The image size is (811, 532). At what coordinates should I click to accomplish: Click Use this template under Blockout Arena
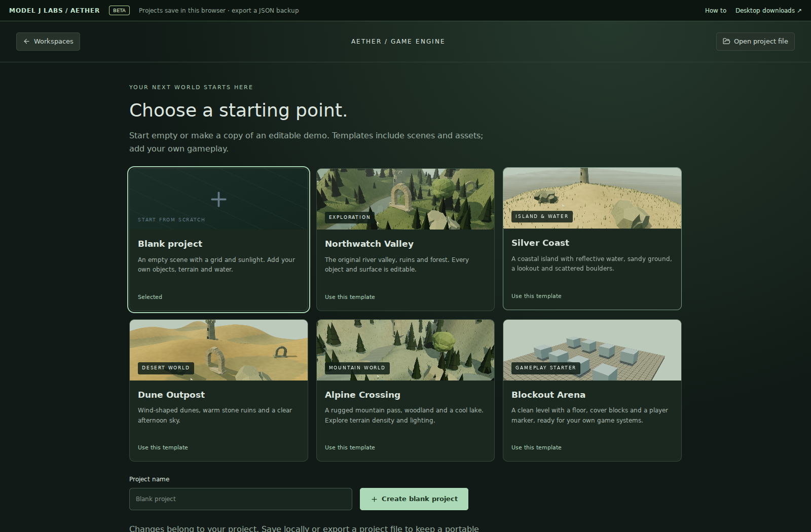[x=536, y=447]
